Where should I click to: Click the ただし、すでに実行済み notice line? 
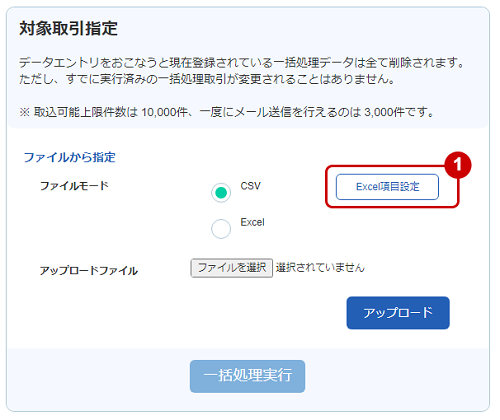click(x=207, y=79)
